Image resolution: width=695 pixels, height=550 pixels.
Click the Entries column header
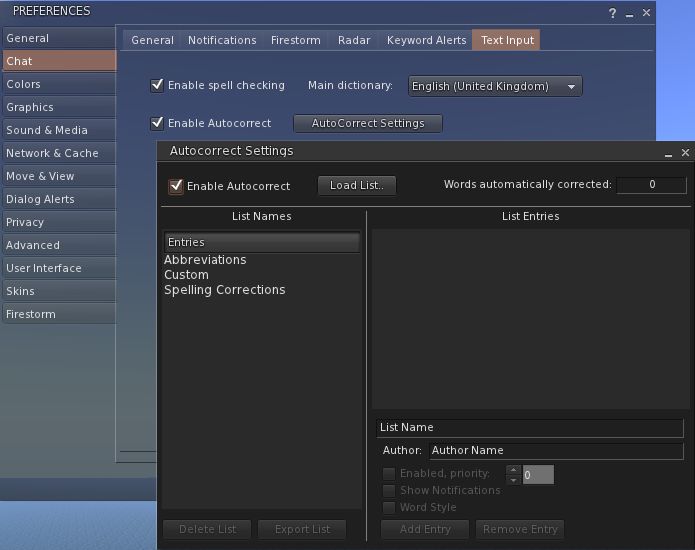coord(261,242)
